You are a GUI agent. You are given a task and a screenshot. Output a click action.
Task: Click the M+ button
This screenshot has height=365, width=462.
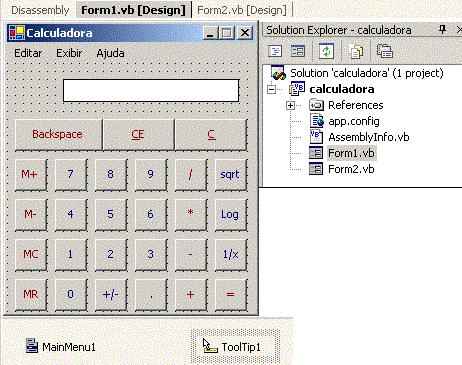(x=31, y=175)
